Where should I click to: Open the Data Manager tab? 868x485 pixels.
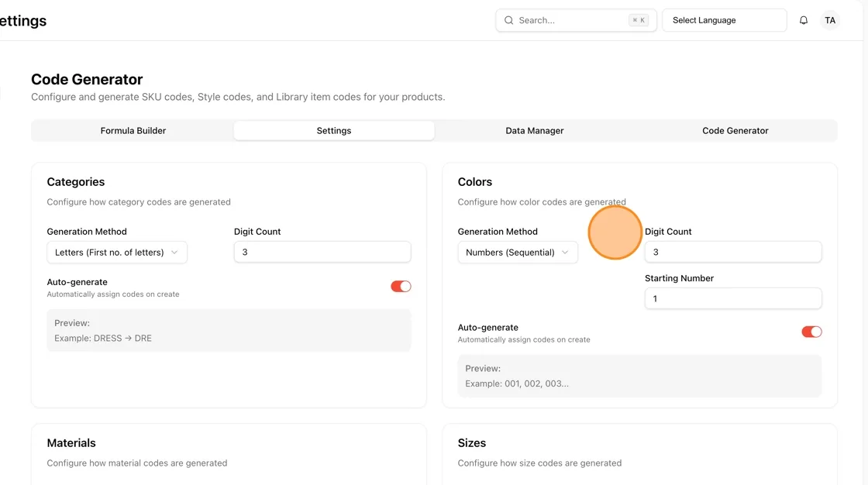534,131
